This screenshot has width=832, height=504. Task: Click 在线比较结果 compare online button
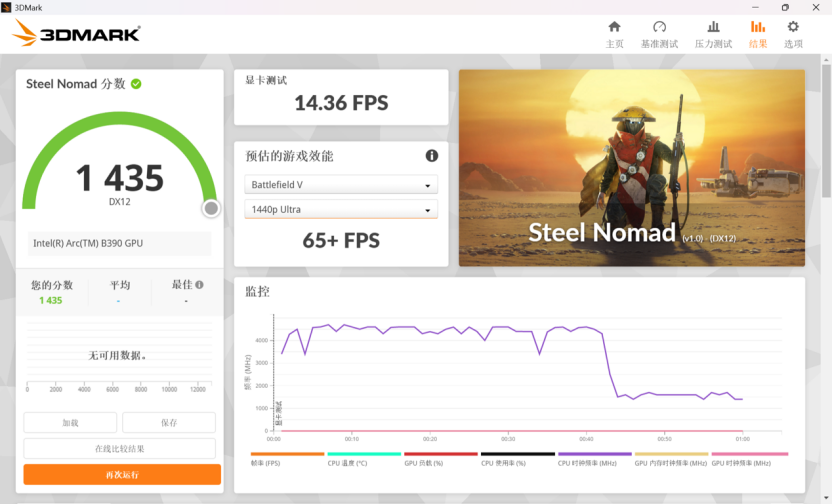[119, 449]
